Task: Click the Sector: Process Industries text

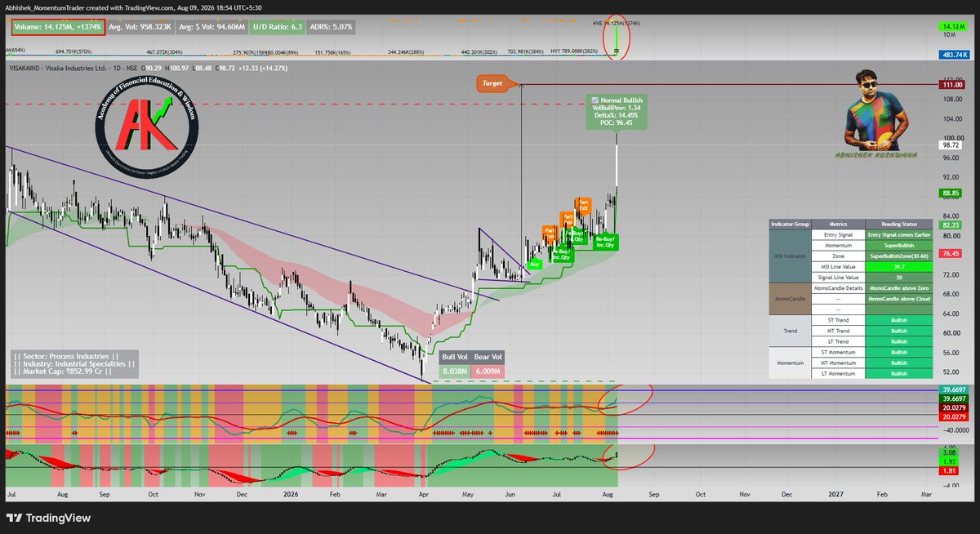Action: [x=67, y=356]
